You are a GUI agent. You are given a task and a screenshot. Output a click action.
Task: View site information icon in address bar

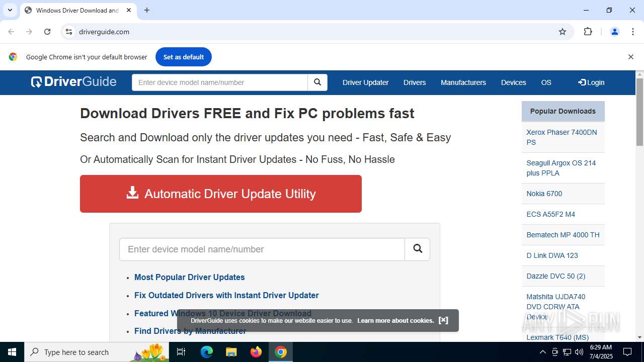(69, 32)
